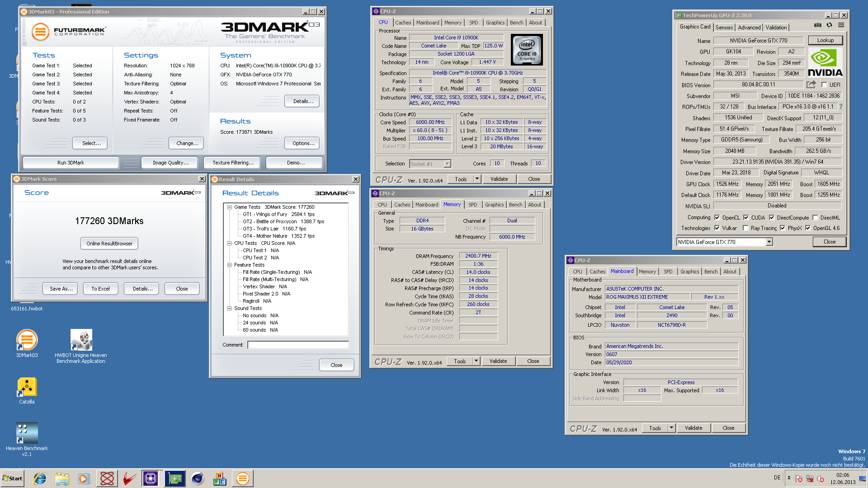Open Tools dropdown arrow in CPU-Z Mainboard window

tap(671, 428)
